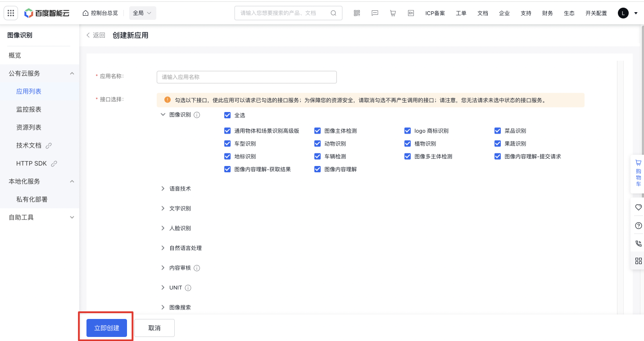Expand 自助工具 sidebar section

[x=72, y=217]
